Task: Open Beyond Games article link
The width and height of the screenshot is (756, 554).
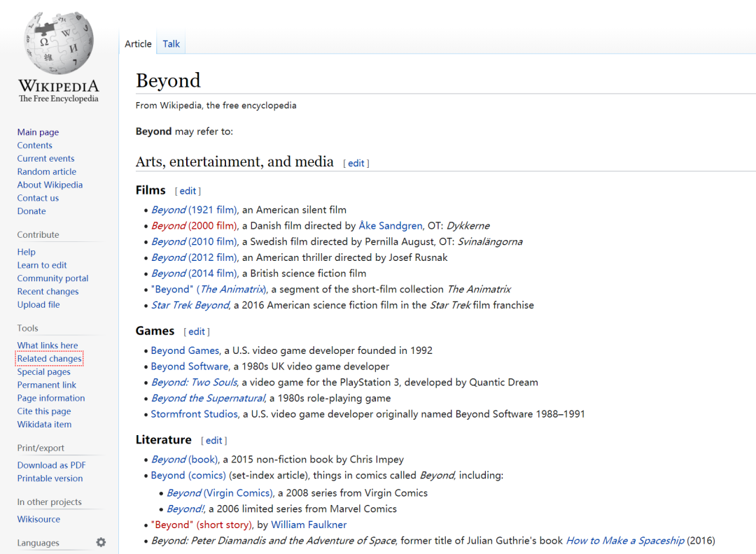Action: point(185,350)
